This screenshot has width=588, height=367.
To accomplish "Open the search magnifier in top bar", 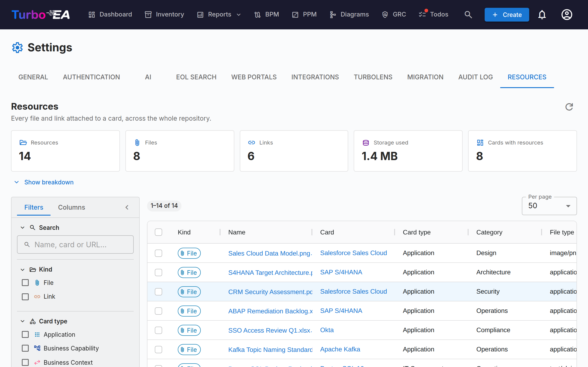I will point(468,14).
